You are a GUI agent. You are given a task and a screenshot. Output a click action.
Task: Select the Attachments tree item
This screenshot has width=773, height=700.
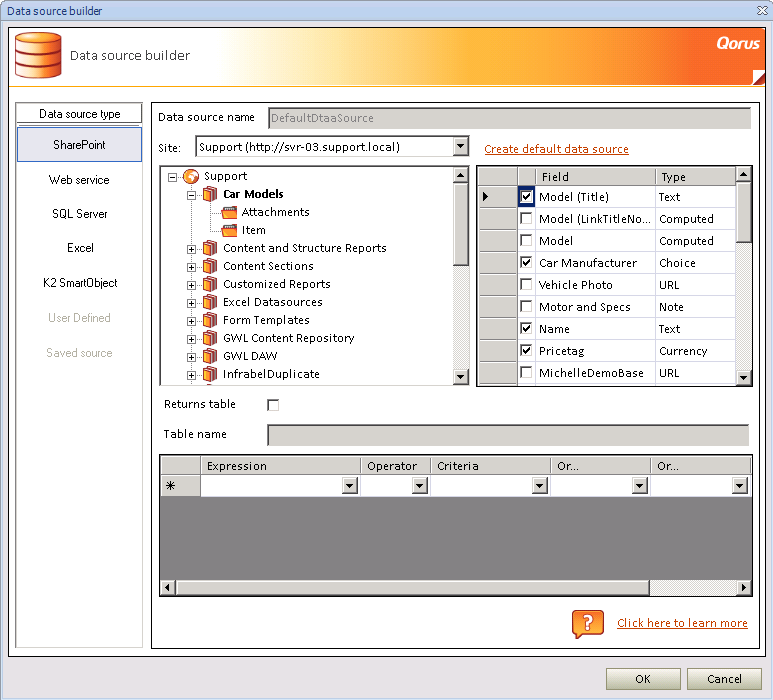tap(275, 212)
